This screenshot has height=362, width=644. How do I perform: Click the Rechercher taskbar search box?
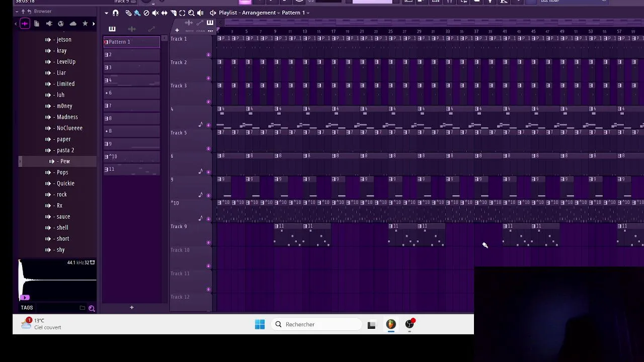(x=316, y=324)
